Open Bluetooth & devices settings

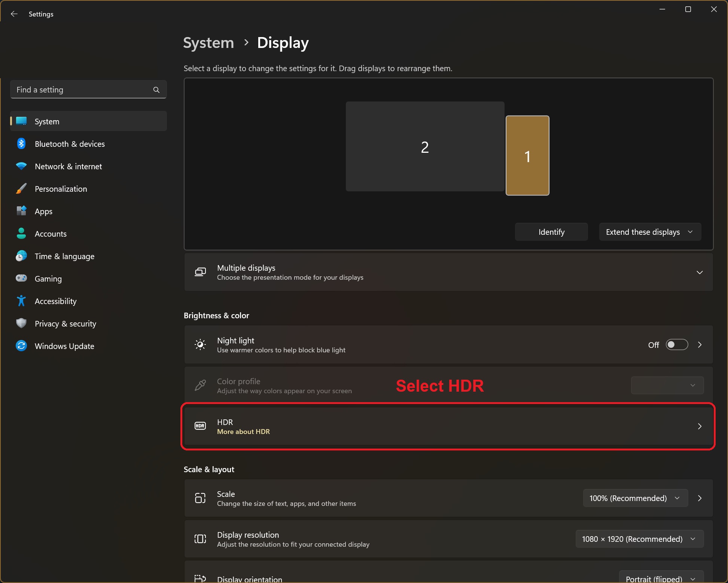(70, 144)
